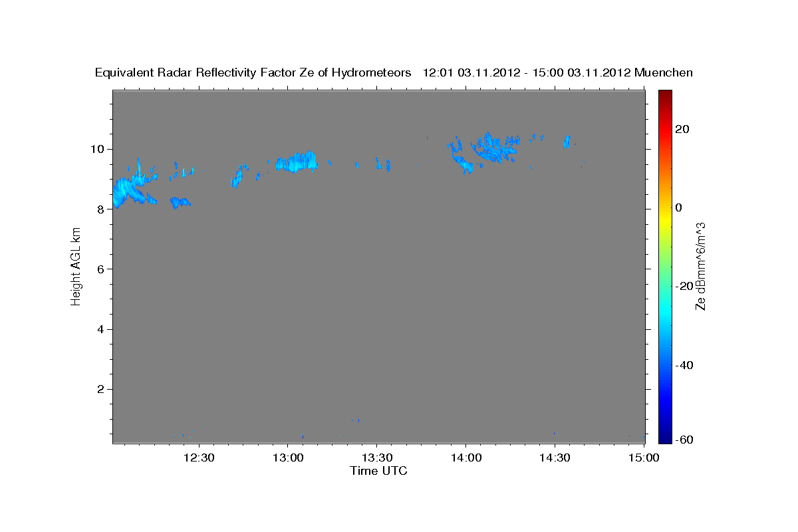Click the 15:00 time tick label
The height and width of the screenshot is (532, 798).
click(x=642, y=458)
